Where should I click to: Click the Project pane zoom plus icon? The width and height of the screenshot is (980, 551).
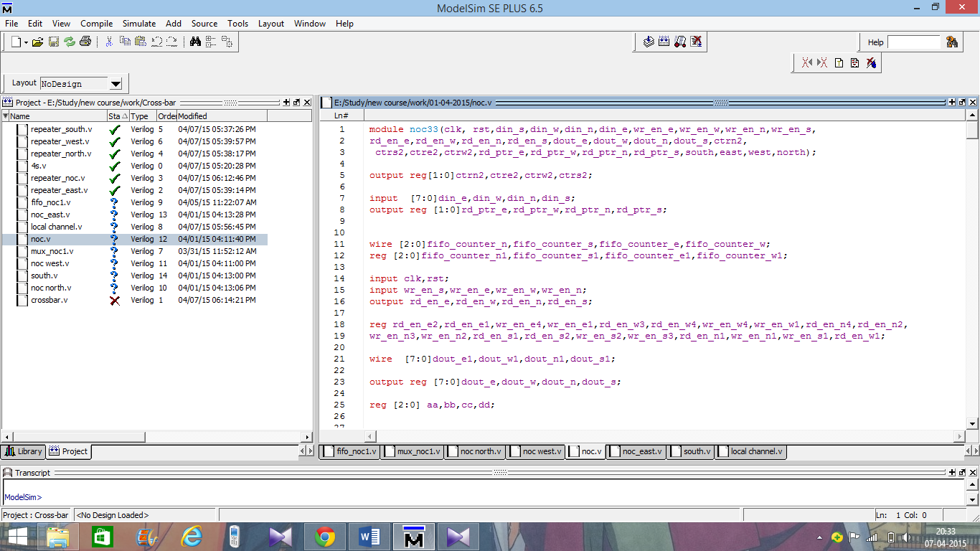286,103
